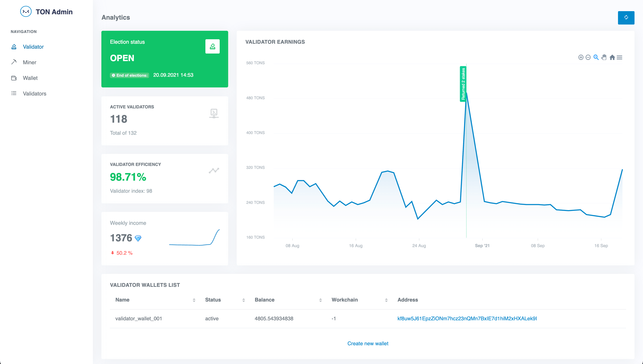
Task: Click the validator wallet address link
Action: pos(467,318)
